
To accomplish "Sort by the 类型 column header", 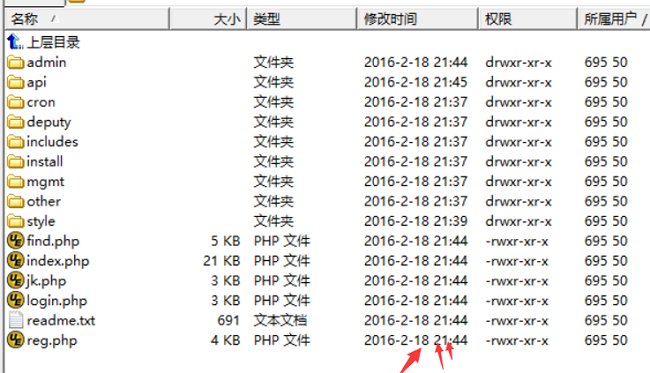I will pyautogui.click(x=302, y=19).
